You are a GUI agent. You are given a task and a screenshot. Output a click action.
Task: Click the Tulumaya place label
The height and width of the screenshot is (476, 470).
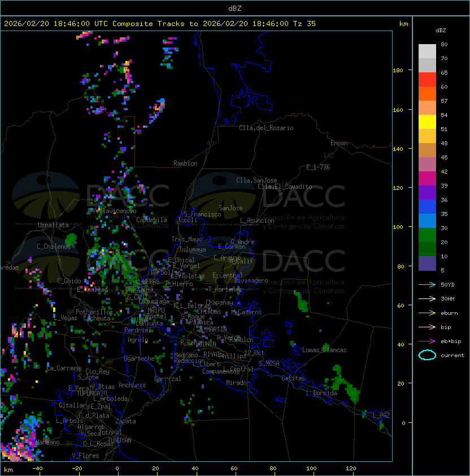(x=193, y=249)
